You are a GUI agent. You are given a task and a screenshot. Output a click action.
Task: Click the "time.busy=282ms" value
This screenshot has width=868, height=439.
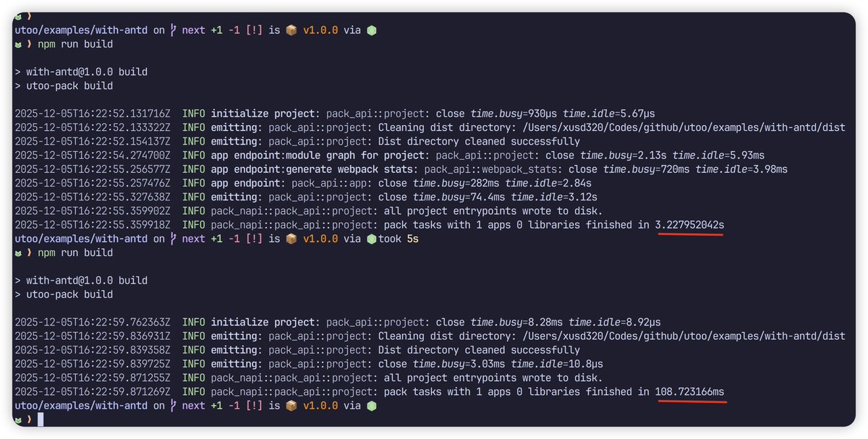[x=456, y=183]
